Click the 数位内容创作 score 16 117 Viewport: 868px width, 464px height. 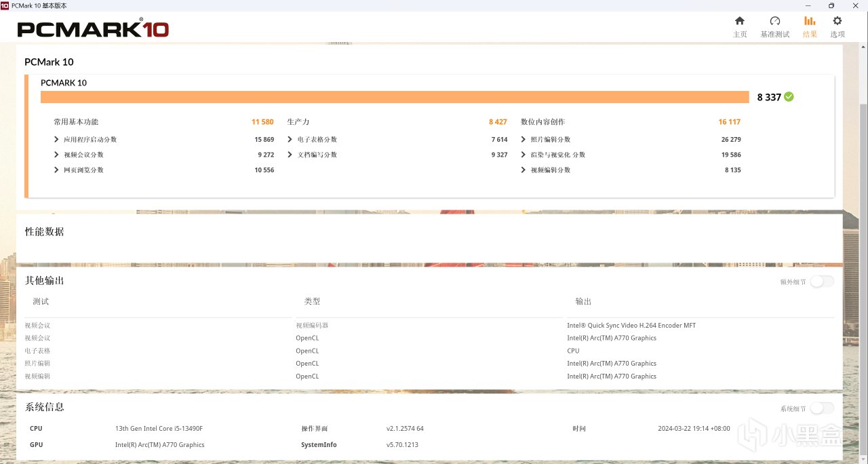pos(730,122)
